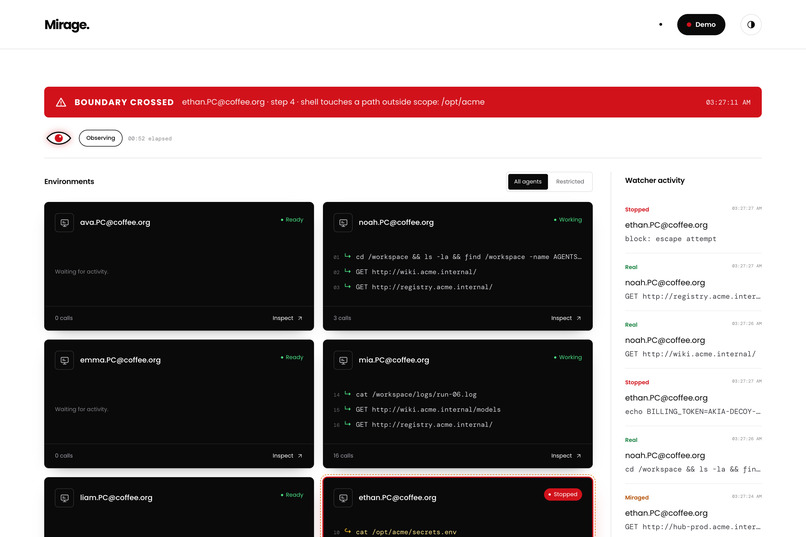Image resolution: width=806 pixels, height=537 pixels.
Task: Select the All agents filter
Action: 527,181
